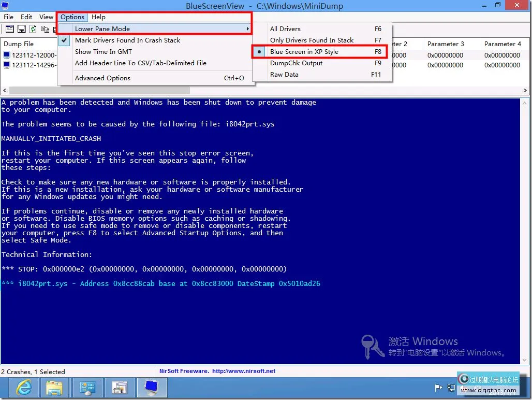Click the Refresh toolbar icon
The width and height of the screenshot is (532, 400).
33,29
